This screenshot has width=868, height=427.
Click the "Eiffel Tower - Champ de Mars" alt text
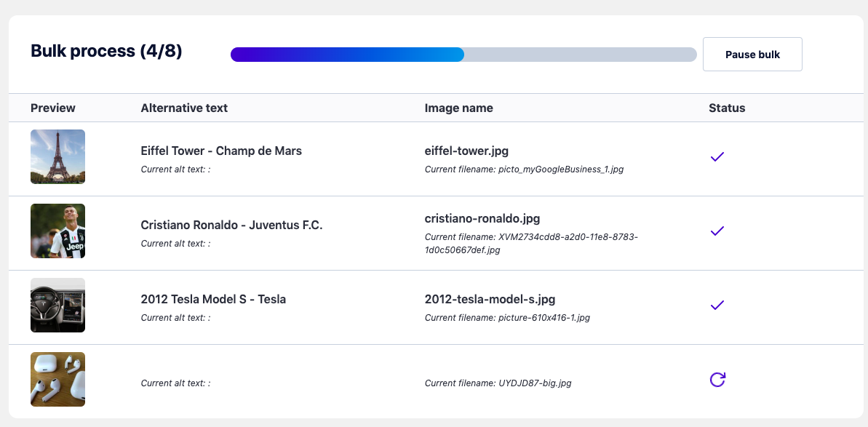[x=221, y=151]
